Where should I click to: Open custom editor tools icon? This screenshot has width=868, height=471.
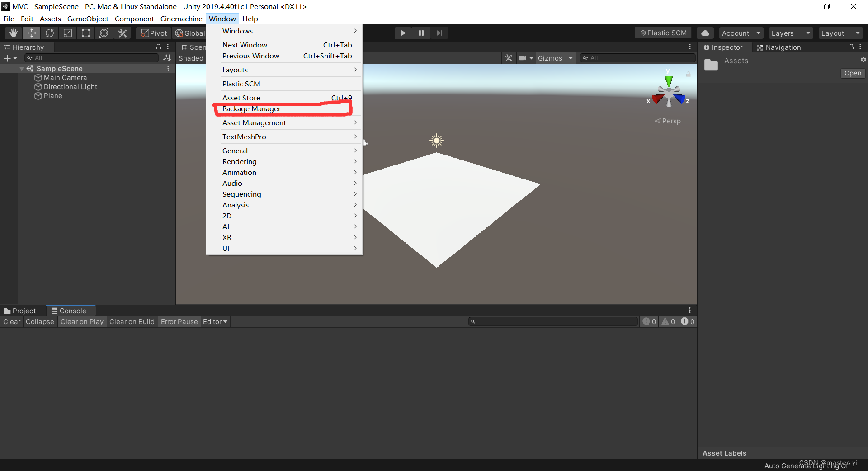(123, 33)
